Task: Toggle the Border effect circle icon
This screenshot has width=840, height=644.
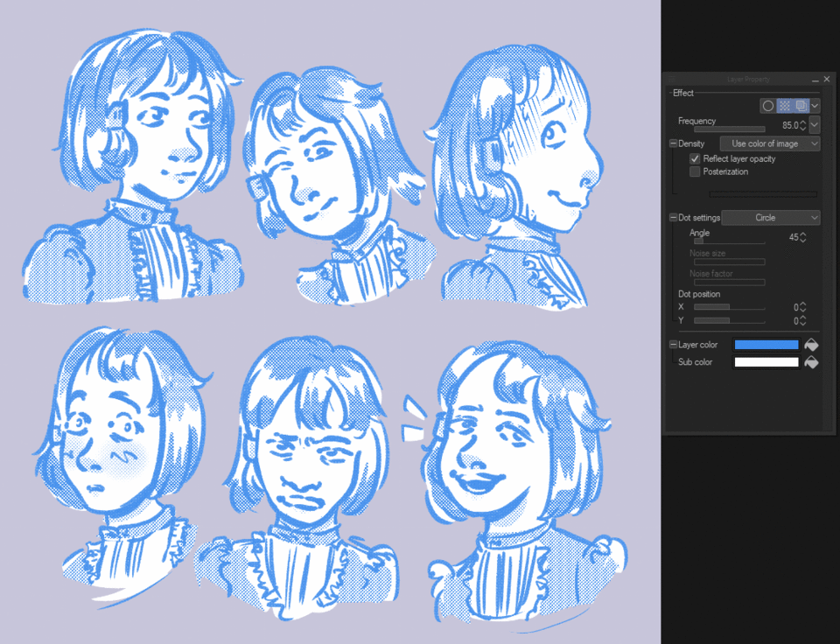Action: pos(767,106)
